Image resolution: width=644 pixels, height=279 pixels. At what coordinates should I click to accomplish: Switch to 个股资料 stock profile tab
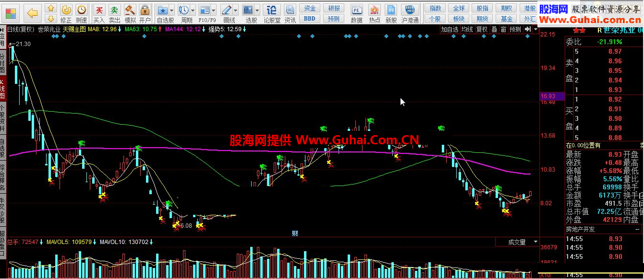click(x=3, y=119)
